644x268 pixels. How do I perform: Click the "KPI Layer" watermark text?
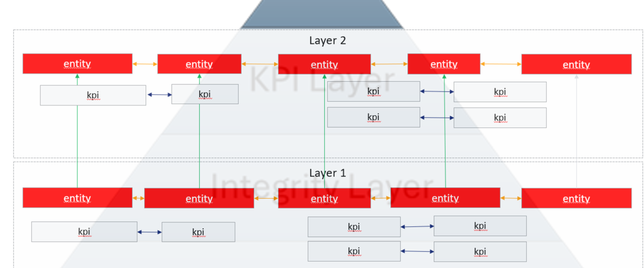(322, 80)
